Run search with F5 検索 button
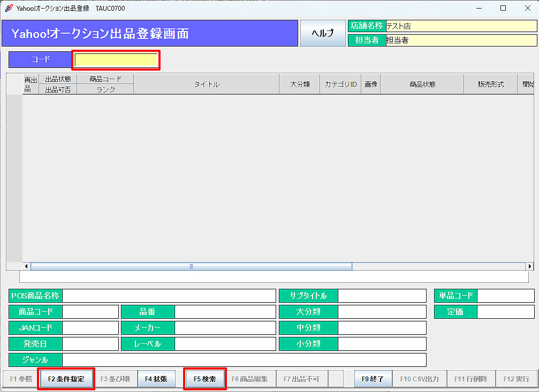This screenshot has height=392, width=539. pos(204,379)
